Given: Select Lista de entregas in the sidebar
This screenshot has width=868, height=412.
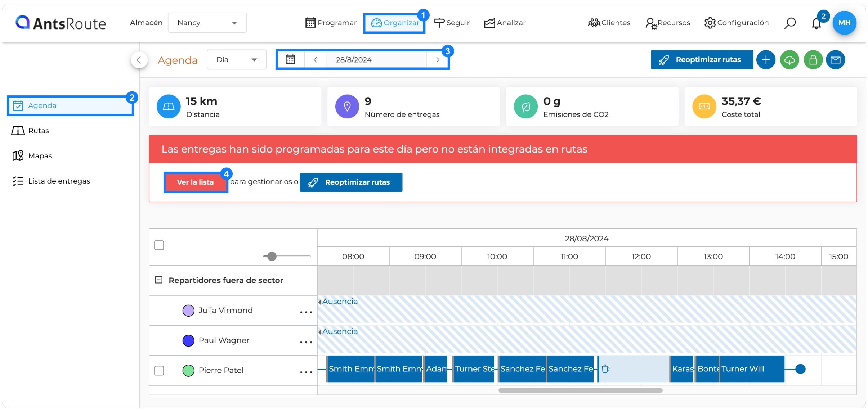Looking at the screenshot, I should tap(51, 181).
